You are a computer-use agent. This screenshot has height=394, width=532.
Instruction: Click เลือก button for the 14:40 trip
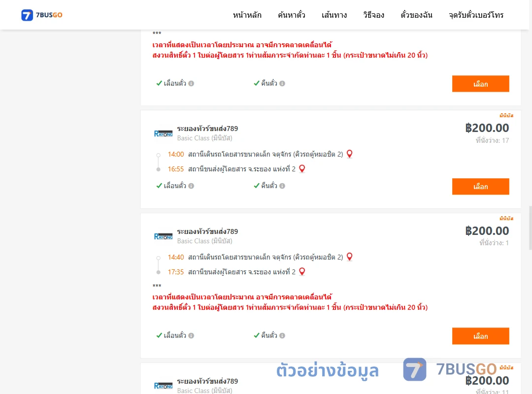click(480, 336)
